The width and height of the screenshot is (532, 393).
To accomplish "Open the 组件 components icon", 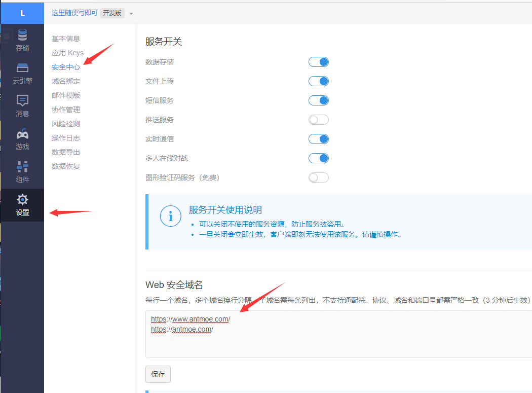I will pos(22,166).
